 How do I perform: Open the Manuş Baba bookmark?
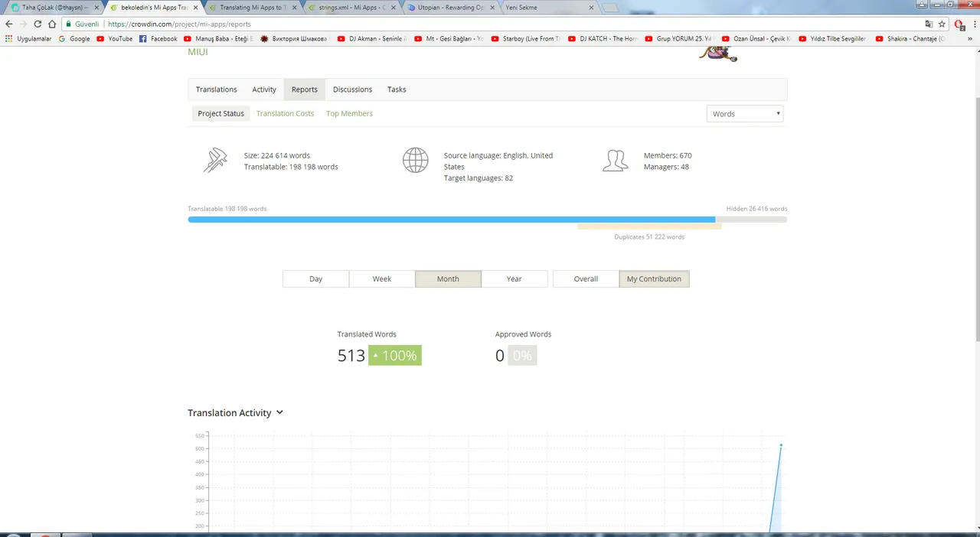coord(219,38)
